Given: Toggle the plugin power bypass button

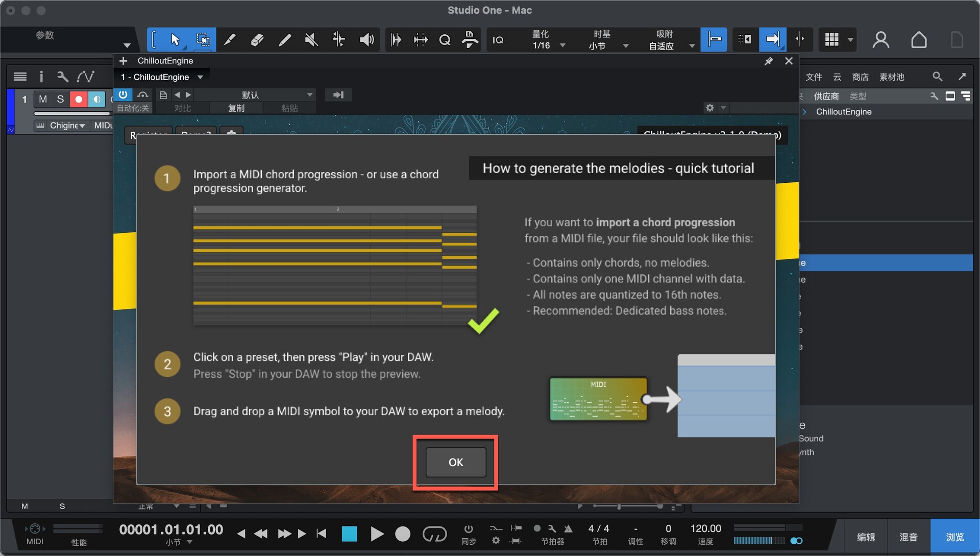Looking at the screenshot, I should pos(123,94).
